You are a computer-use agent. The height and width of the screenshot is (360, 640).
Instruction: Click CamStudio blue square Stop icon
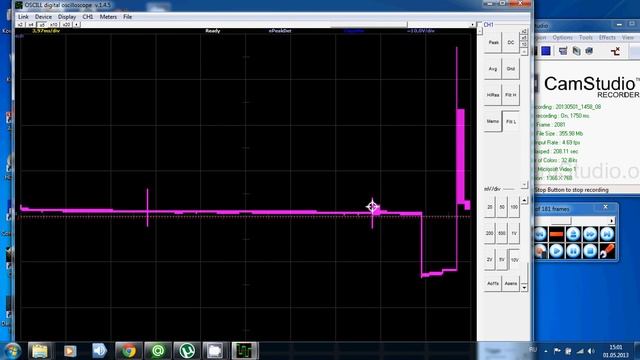pyautogui.click(x=546, y=51)
